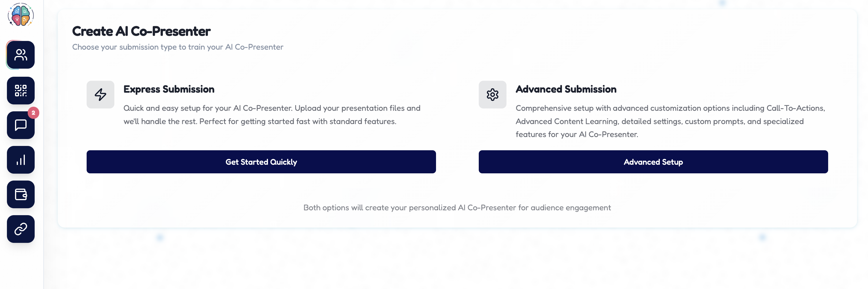The height and width of the screenshot is (289, 868).
Task: Click the colorful brain logo
Action: click(x=21, y=15)
